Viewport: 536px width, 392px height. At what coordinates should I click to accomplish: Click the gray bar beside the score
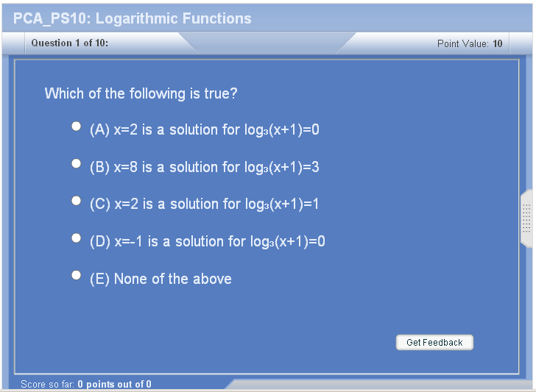[378, 384]
